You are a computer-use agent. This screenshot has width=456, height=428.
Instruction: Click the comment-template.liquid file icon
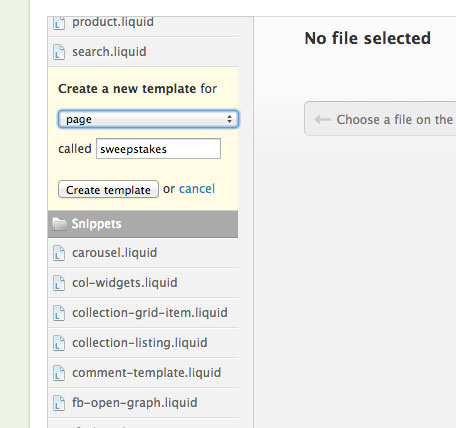(x=59, y=373)
